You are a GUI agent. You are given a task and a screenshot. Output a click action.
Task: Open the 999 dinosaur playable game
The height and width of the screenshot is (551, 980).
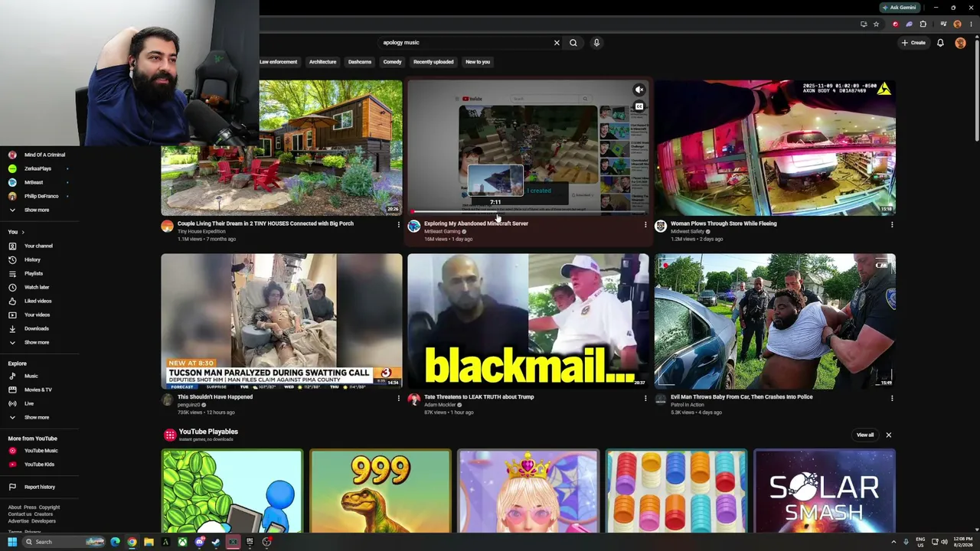coord(381,491)
